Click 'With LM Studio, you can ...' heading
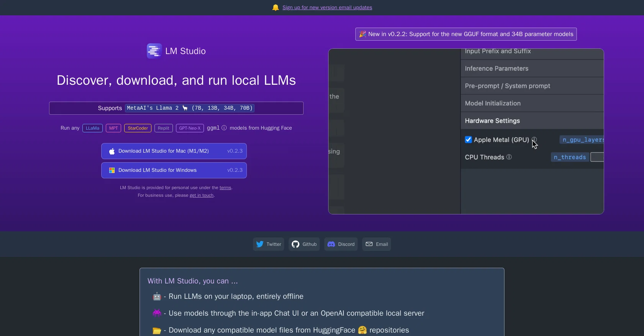Image resolution: width=644 pixels, height=336 pixels. click(x=193, y=281)
